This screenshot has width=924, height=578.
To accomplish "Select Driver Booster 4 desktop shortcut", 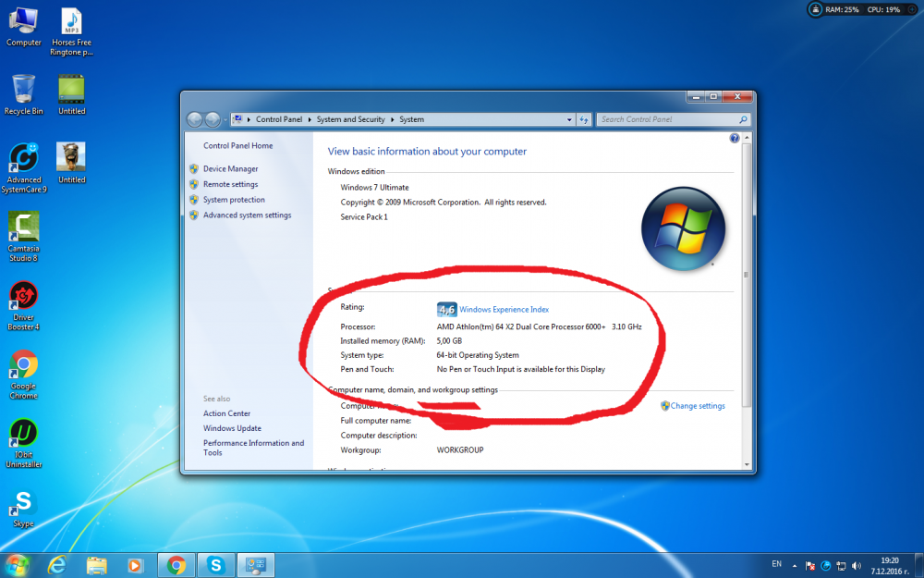I will pos(24,305).
